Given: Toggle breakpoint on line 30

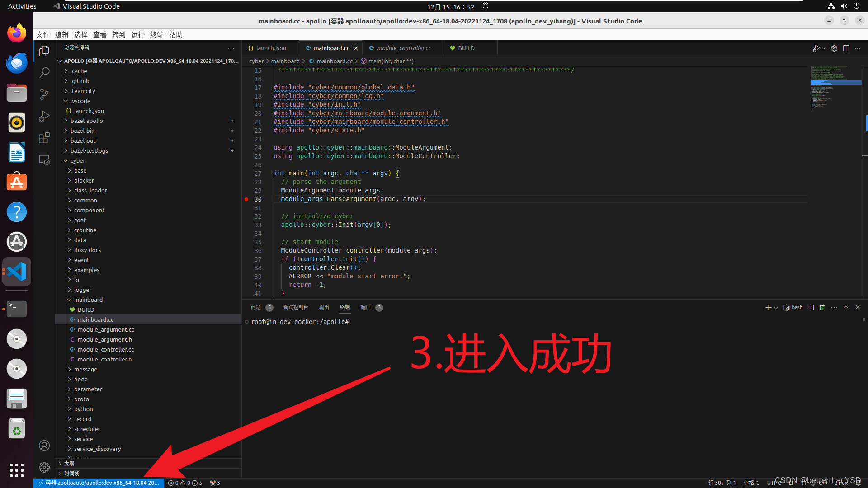Looking at the screenshot, I should (246, 199).
